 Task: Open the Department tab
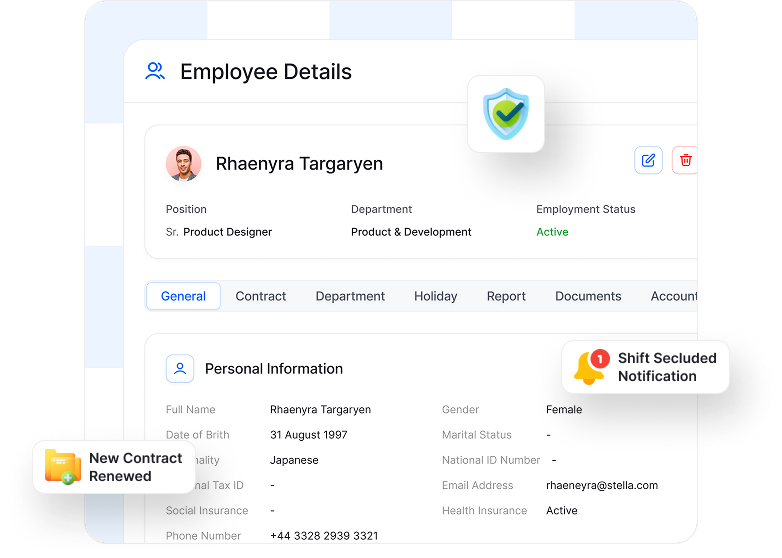(350, 296)
